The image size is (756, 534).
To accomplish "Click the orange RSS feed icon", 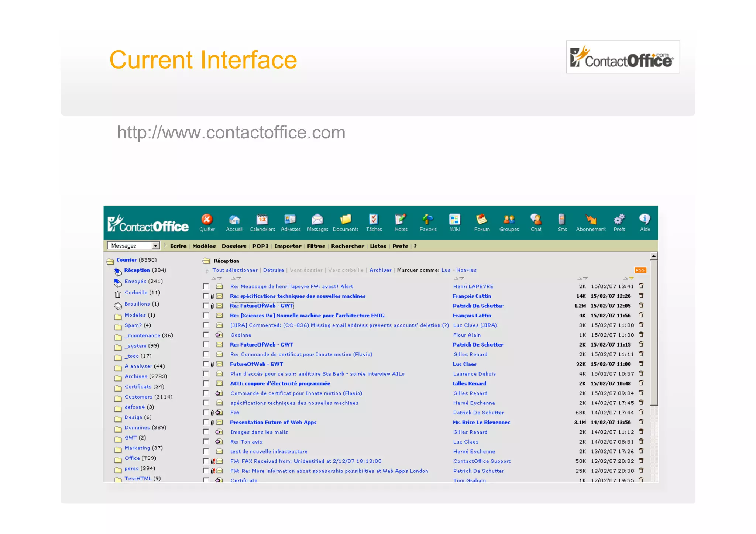I will [640, 270].
